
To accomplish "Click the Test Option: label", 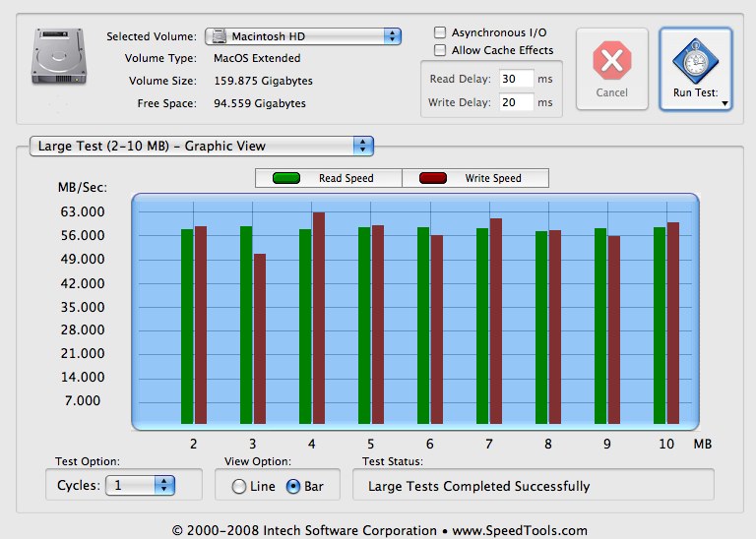I will pyautogui.click(x=88, y=461).
